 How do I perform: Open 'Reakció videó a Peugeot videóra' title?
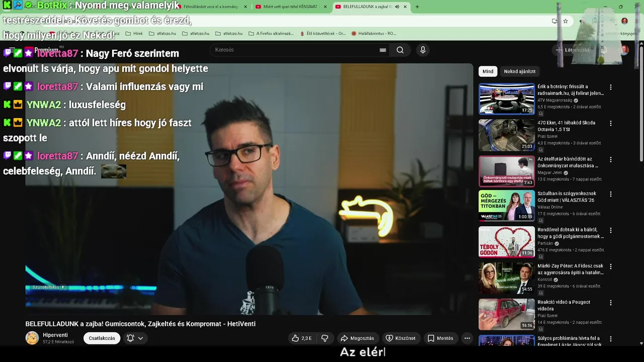(x=563, y=305)
